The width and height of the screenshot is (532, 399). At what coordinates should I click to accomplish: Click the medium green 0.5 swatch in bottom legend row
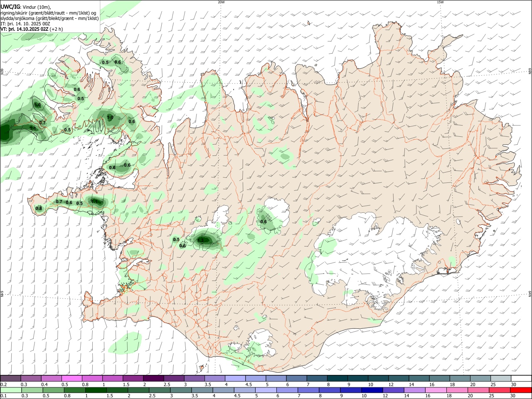53,390
